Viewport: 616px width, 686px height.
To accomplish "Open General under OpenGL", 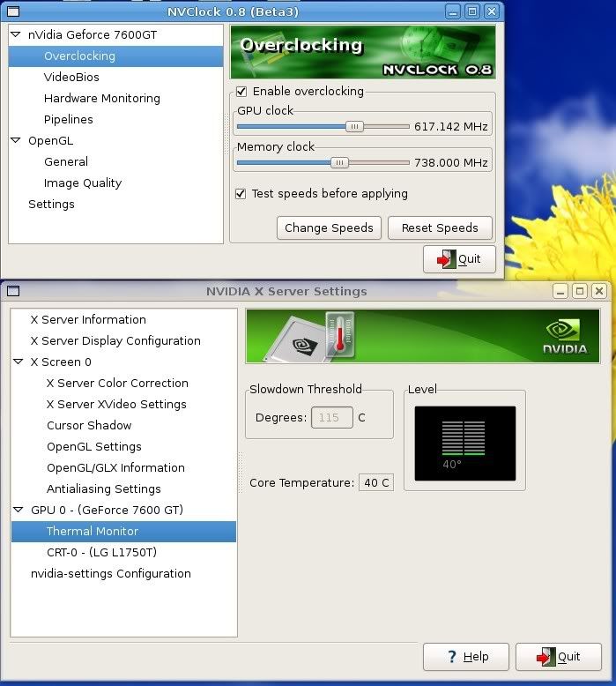I will click(x=66, y=162).
